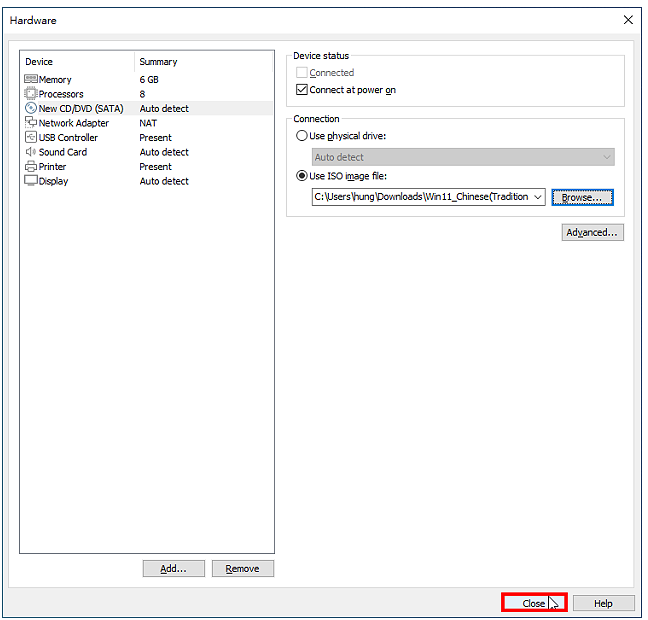Click Display's Auto detect summary
This screenshot has height=620, width=648.
point(164,181)
